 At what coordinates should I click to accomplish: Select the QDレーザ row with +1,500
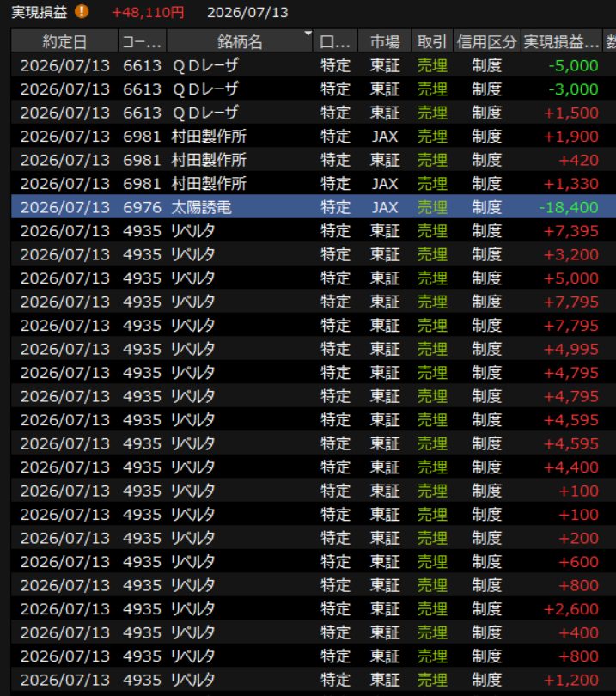pos(314,113)
